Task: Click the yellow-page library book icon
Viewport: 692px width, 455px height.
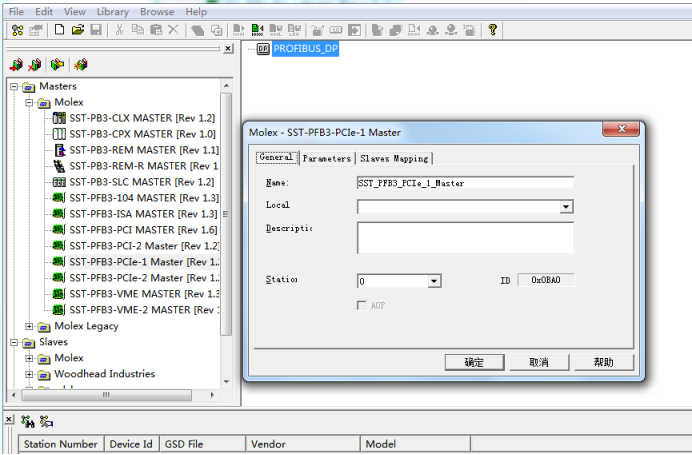Action: pos(57,65)
